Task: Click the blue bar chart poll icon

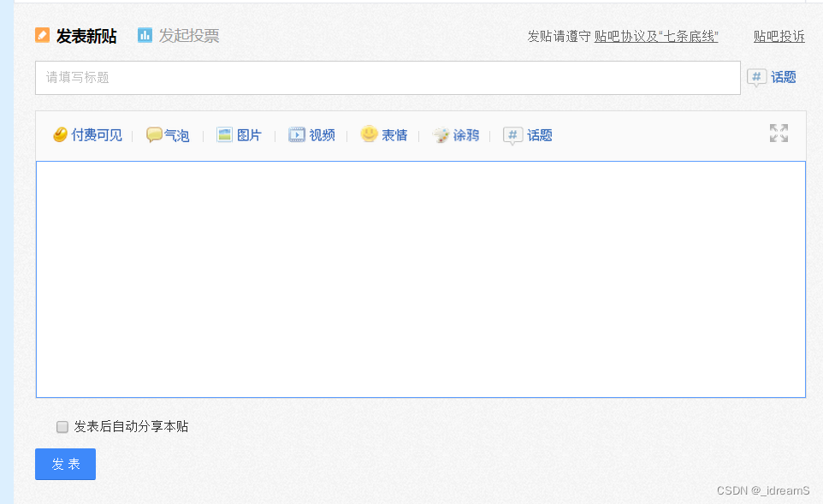Action: (145, 35)
